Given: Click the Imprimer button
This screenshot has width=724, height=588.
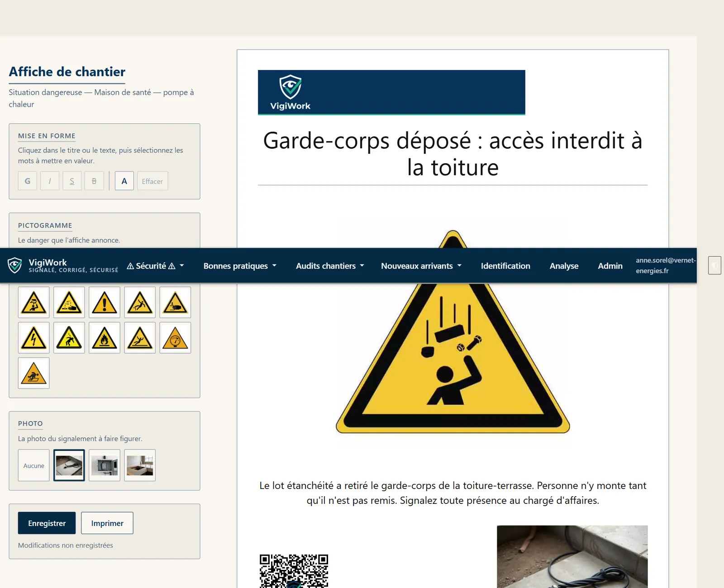Looking at the screenshot, I should (x=107, y=523).
